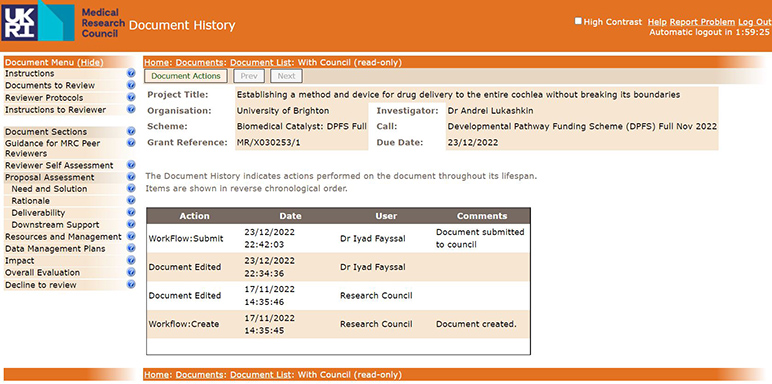Click the Workflow:Create action cell
This screenshot has height=384, width=772.
click(x=184, y=324)
